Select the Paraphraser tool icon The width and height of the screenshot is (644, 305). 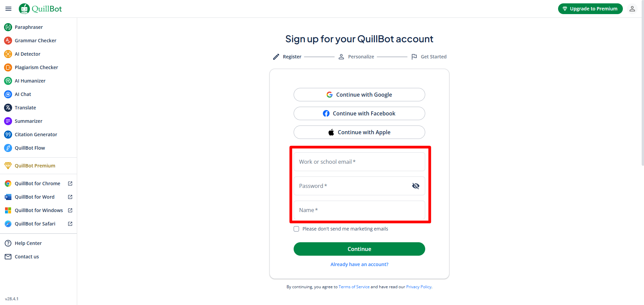coord(8,27)
